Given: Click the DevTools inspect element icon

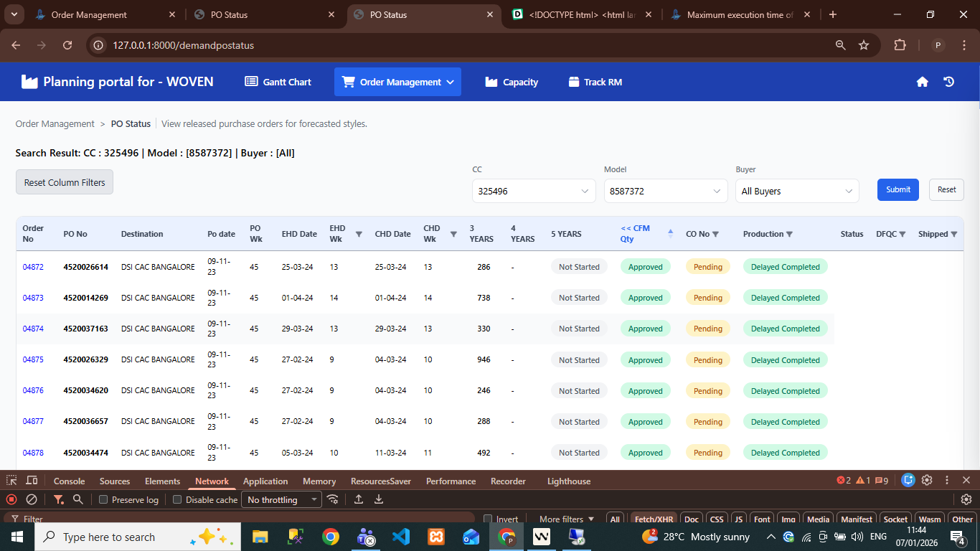Looking at the screenshot, I should pos(11,481).
